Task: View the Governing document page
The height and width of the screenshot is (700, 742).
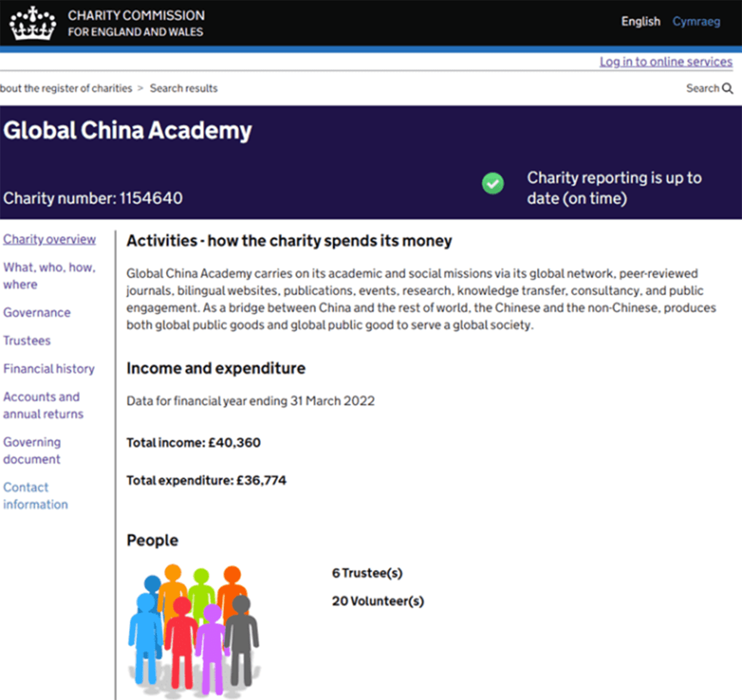Action: [x=32, y=451]
